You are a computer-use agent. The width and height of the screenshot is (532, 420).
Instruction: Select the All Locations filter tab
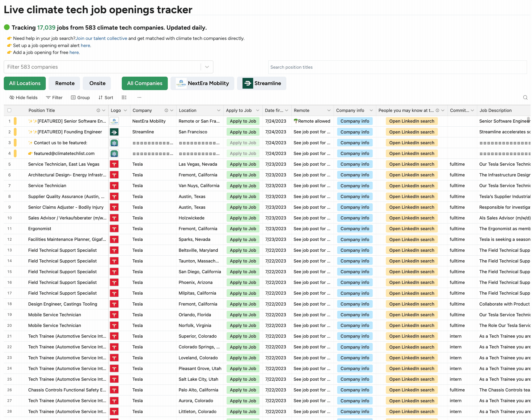[x=25, y=83]
